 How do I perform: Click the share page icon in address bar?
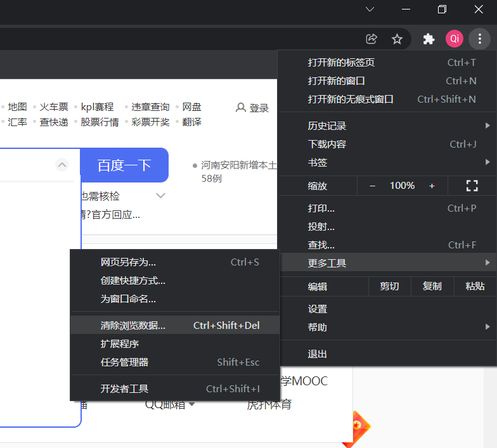click(371, 39)
